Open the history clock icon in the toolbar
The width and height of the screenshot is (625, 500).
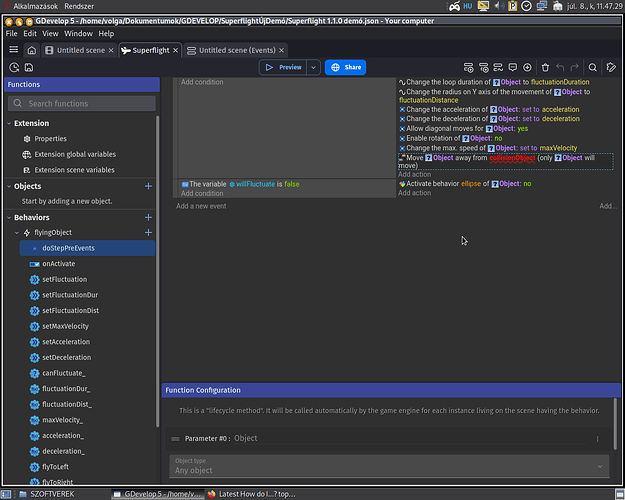point(14,67)
